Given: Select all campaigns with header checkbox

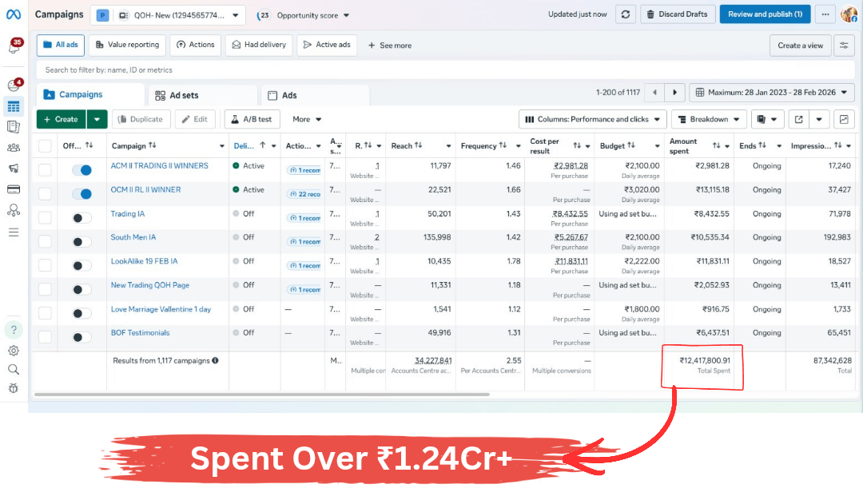Looking at the screenshot, I should pyautogui.click(x=45, y=146).
